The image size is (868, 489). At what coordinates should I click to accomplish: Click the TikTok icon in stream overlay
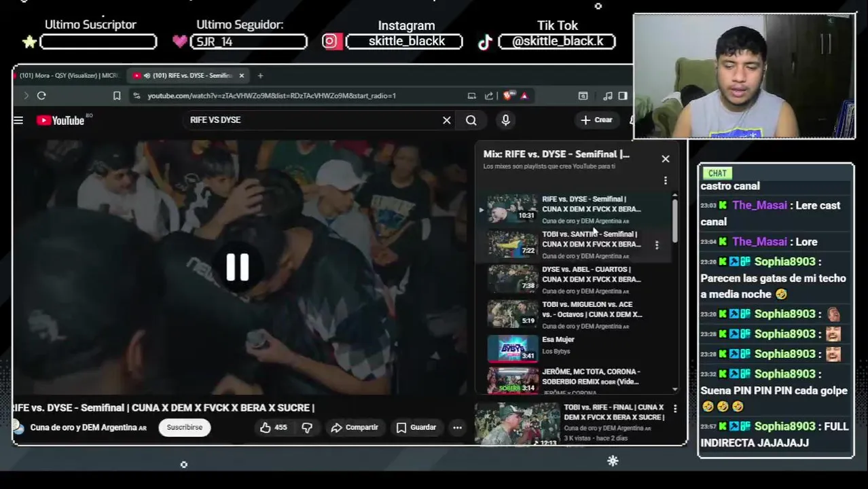coord(485,42)
